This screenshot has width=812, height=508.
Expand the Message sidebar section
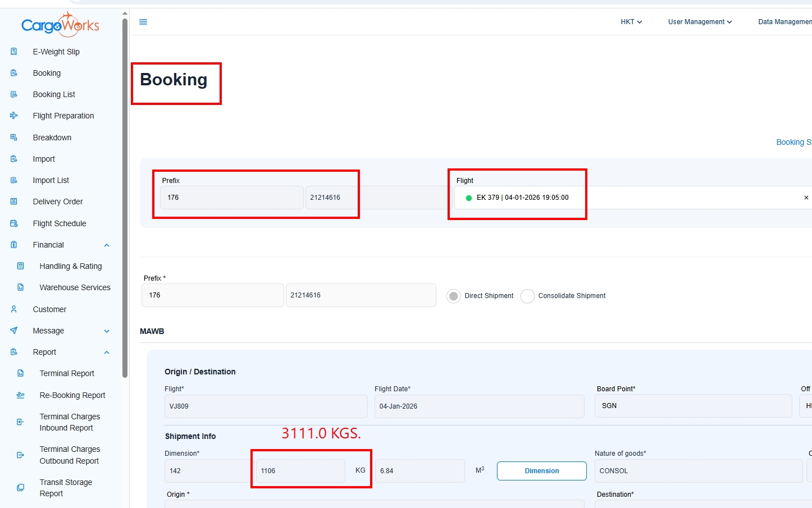(107, 331)
